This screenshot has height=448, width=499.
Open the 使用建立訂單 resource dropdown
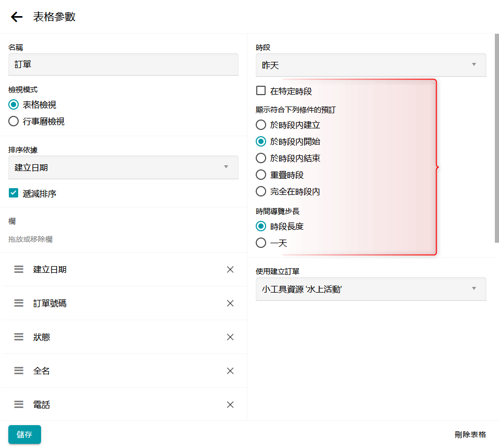[371, 289]
